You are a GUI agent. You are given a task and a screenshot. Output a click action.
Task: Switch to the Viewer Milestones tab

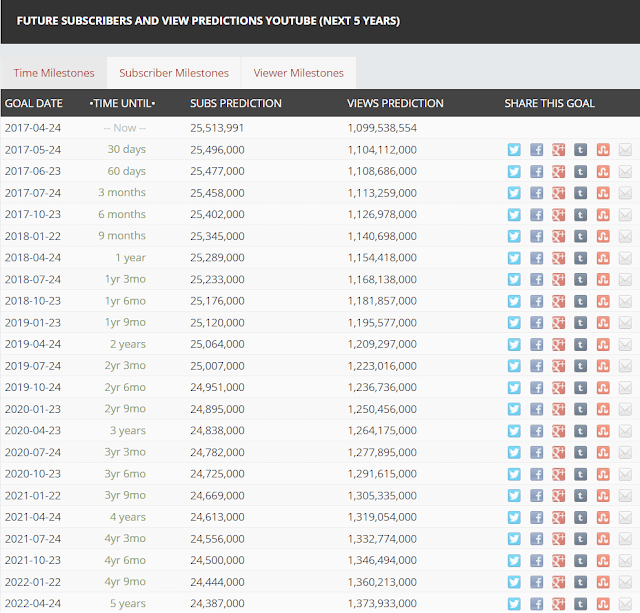(298, 73)
